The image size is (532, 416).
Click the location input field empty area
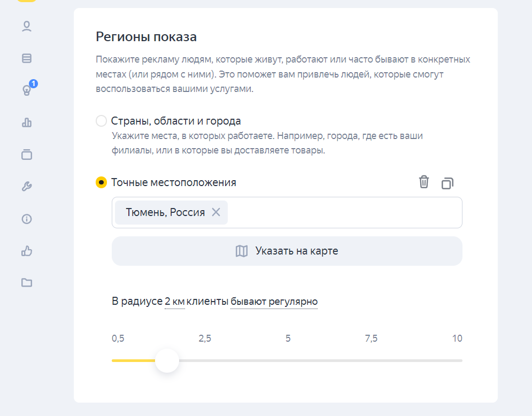point(342,212)
